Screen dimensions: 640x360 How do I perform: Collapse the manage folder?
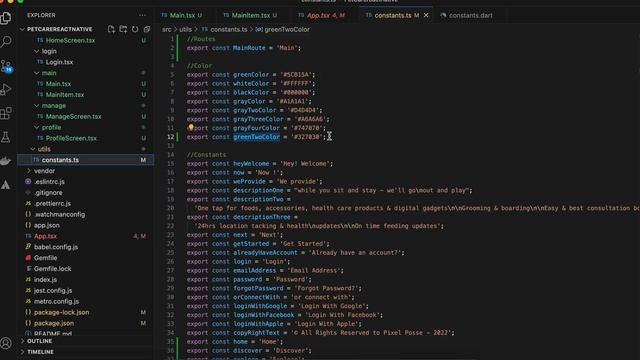[x=53, y=105]
